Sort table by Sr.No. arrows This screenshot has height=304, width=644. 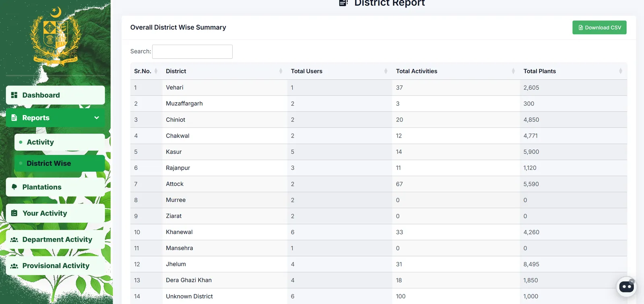(x=156, y=71)
